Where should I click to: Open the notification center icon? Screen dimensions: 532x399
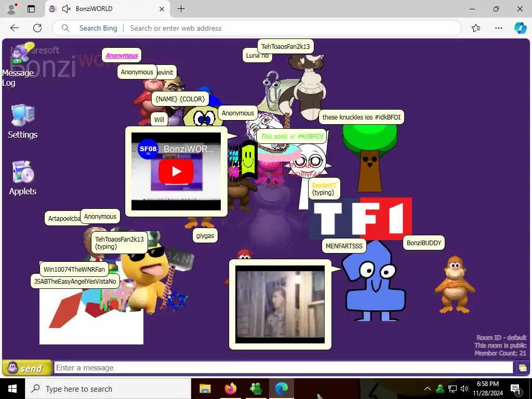(516, 389)
